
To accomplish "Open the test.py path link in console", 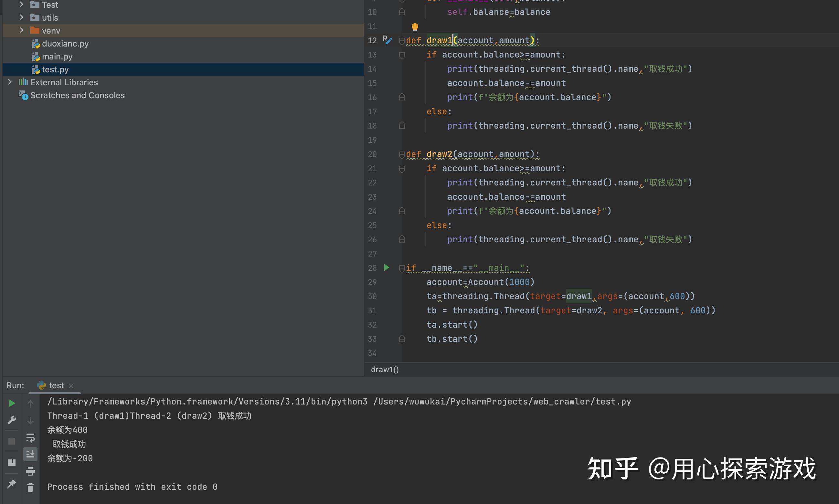I will tap(502, 402).
